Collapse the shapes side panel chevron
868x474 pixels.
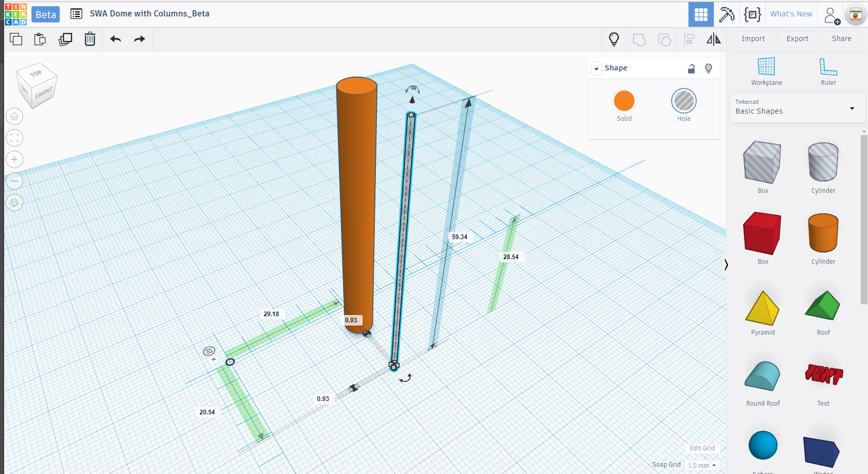coord(726,265)
